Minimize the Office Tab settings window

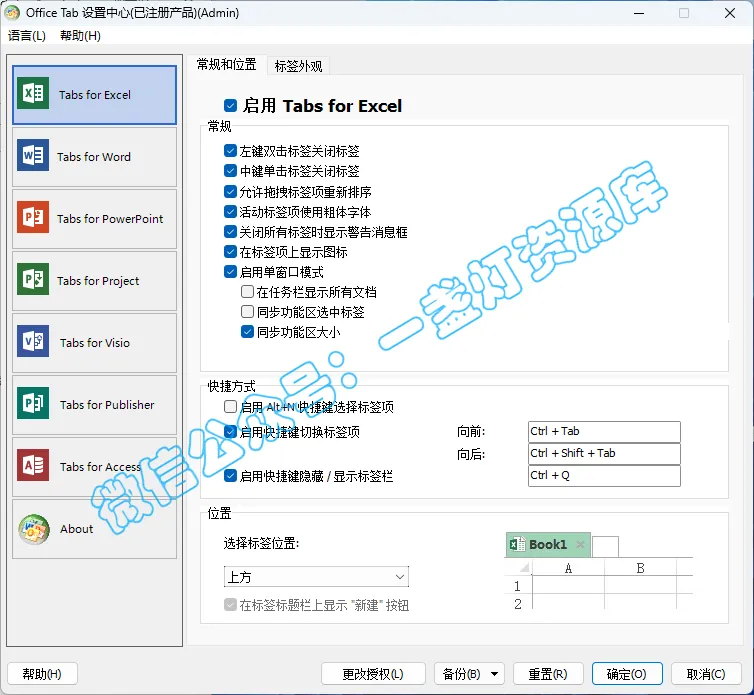639,13
